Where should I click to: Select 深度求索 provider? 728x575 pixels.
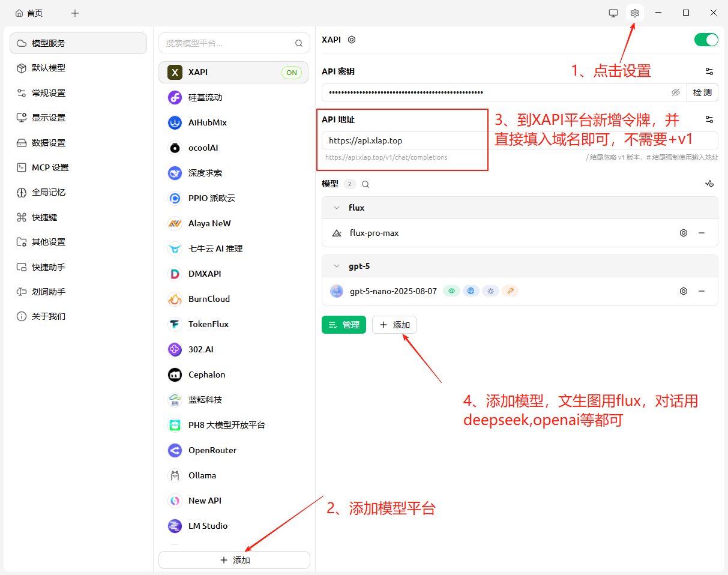233,173
